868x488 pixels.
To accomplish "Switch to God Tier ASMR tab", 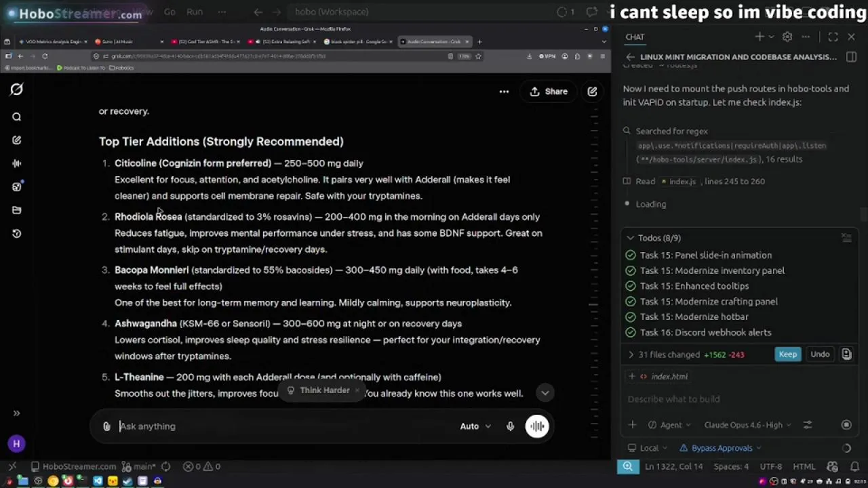I will pyautogui.click(x=206, y=42).
